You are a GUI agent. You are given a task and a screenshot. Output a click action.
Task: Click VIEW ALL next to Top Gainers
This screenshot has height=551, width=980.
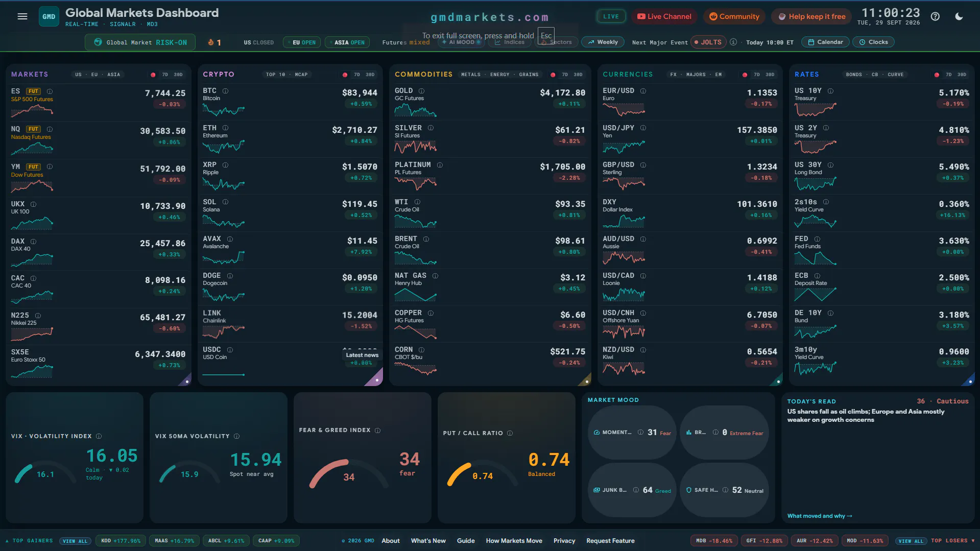[x=75, y=541]
